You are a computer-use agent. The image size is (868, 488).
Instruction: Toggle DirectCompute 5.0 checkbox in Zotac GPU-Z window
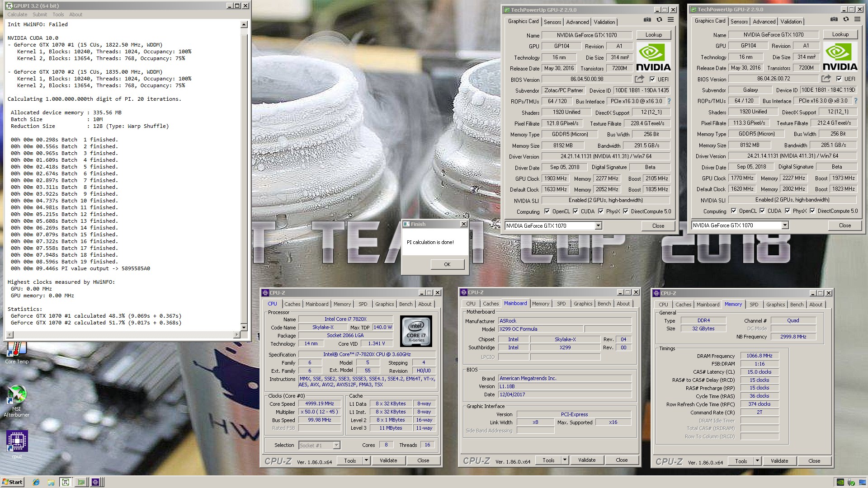[x=626, y=211]
